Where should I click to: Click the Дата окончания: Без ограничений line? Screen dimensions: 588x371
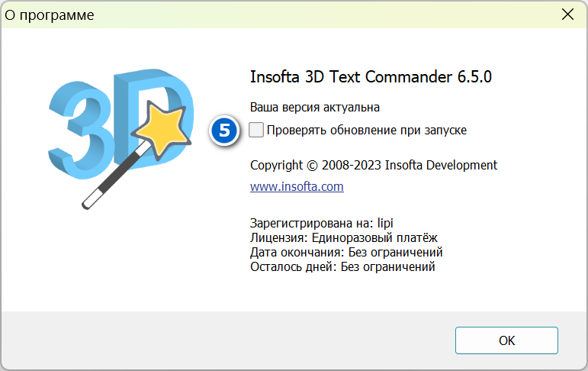346,253
